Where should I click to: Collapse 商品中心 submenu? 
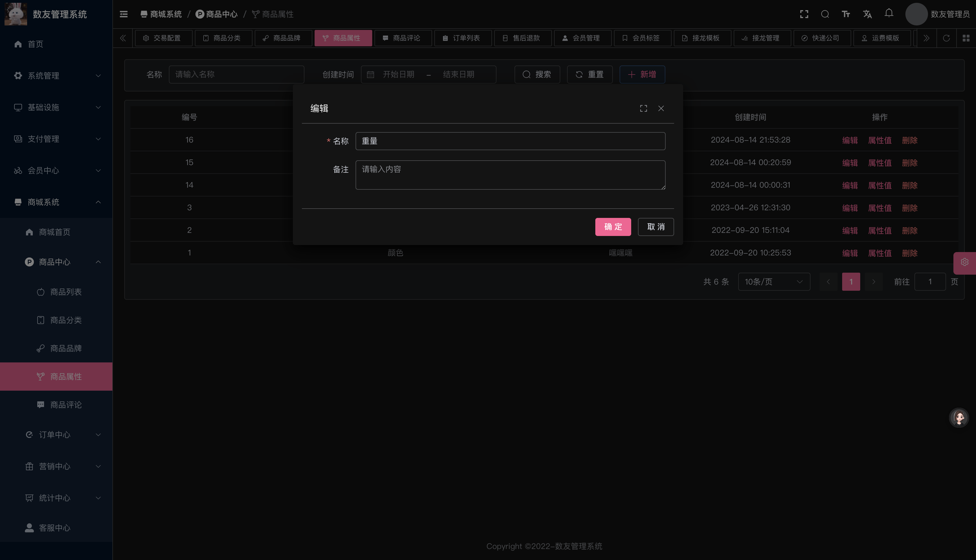pyautogui.click(x=56, y=262)
